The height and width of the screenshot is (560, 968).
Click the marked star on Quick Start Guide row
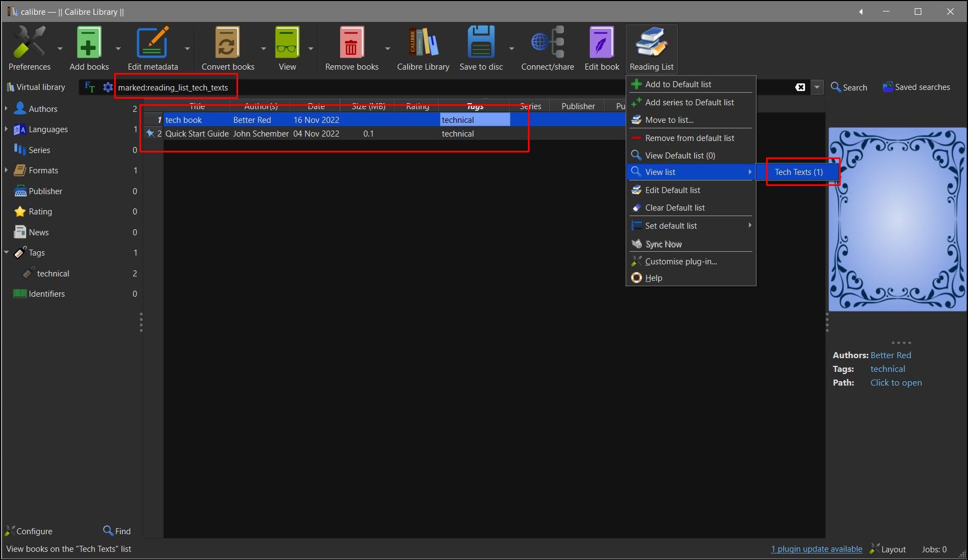pos(150,133)
